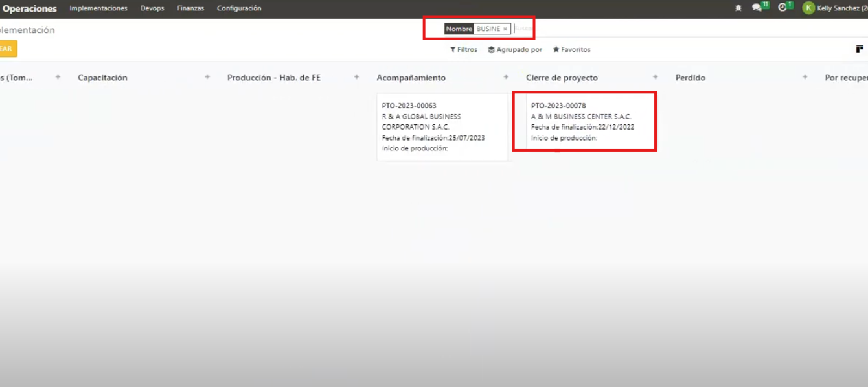Open card PTO-2023-00063 R & A Global Business
Viewport: 868px width, 387px height.
[442, 126]
